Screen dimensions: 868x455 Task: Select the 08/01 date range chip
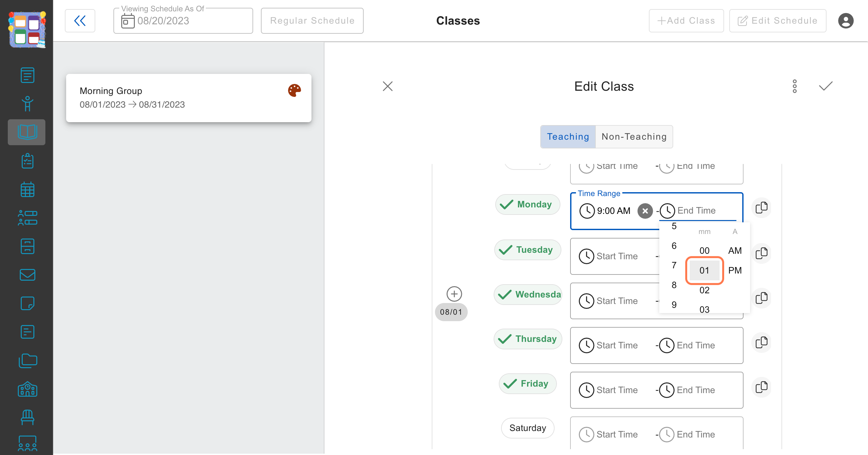point(451,312)
